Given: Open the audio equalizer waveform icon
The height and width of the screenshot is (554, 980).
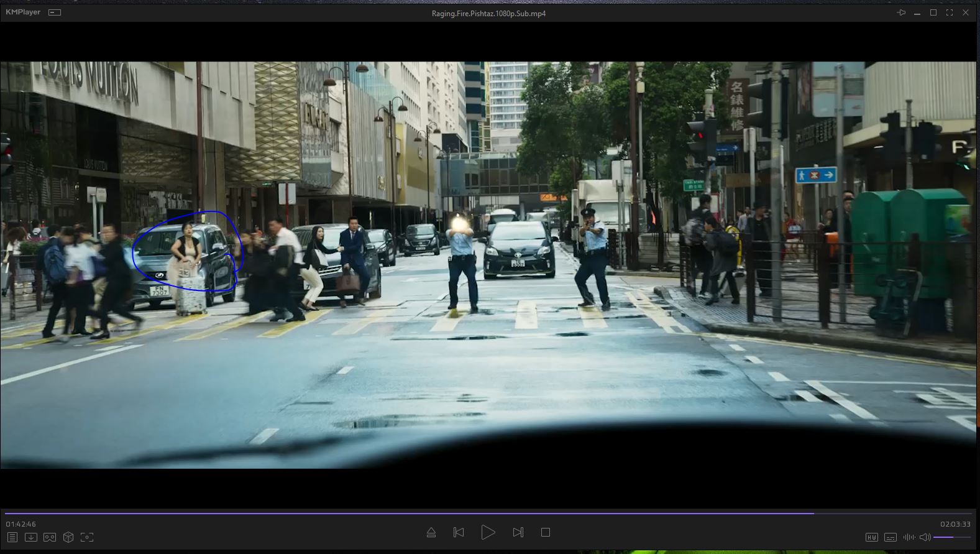Looking at the screenshot, I should coord(909,537).
